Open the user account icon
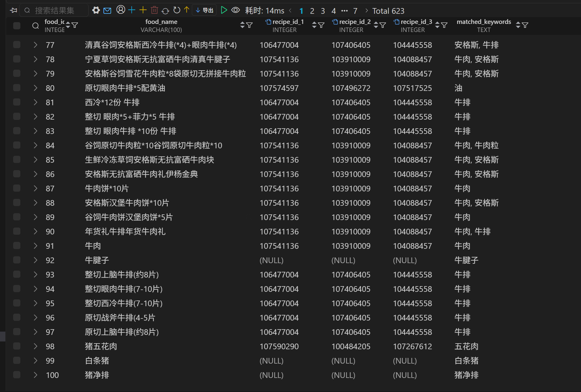Image resolution: width=581 pixels, height=392 pixels. coord(120,10)
